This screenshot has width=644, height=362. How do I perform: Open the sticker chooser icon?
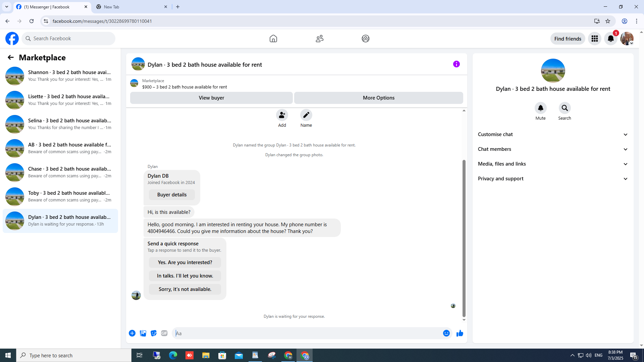click(x=154, y=333)
